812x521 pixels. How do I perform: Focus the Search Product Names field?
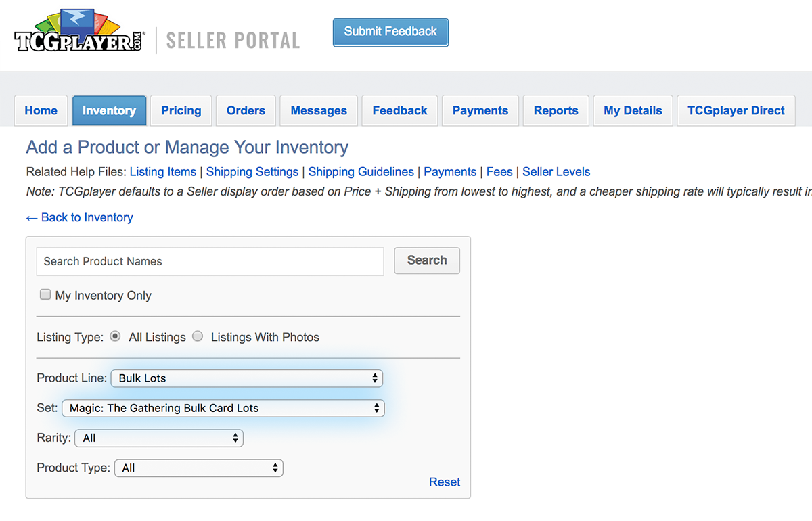pos(210,261)
